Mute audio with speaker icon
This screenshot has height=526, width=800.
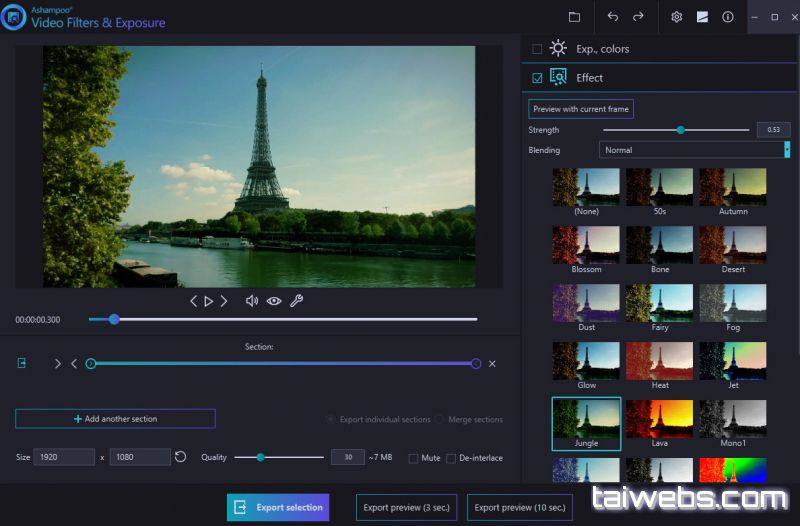(252, 301)
